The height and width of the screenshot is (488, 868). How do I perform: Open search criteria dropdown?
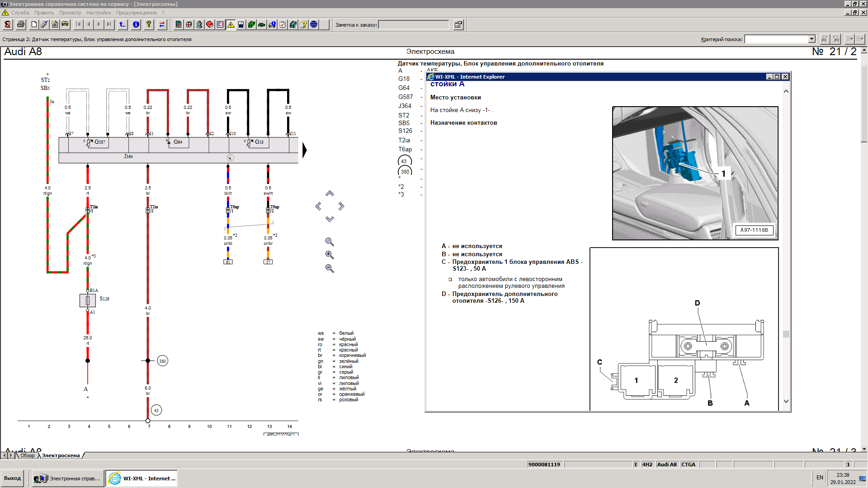[x=811, y=39]
